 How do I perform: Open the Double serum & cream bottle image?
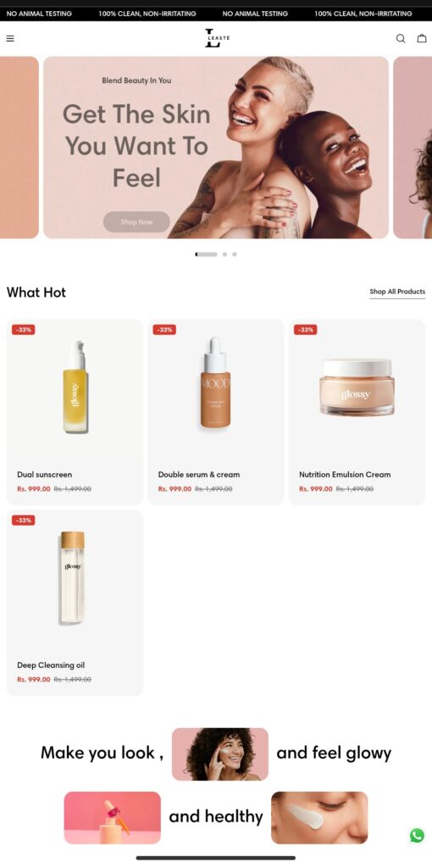click(215, 382)
